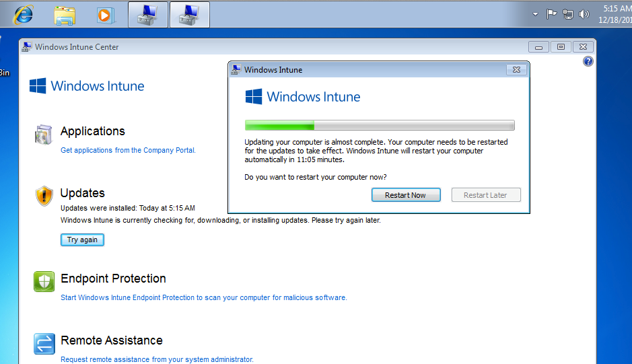Screen dimensions: 632x364
Task: Click Restart Now button
Action: pos(406,194)
